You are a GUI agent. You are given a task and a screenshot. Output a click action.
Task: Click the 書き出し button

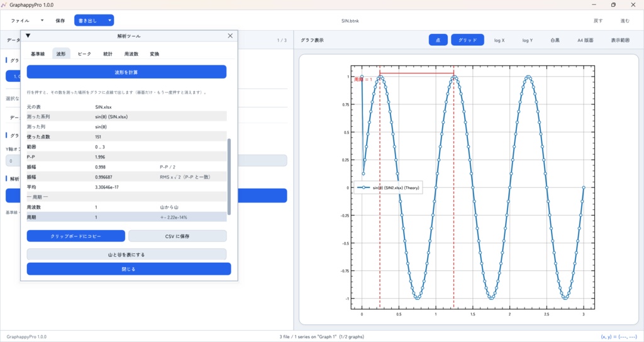pyautogui.click(x=88, y=21)
